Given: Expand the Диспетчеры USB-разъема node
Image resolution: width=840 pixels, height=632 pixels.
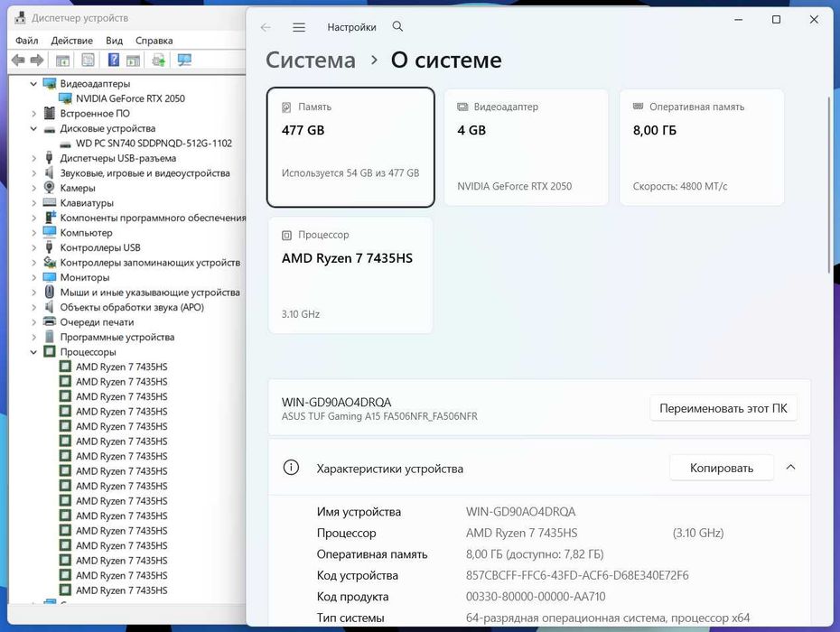Looking at the screenshot, I should click(33, 158).
